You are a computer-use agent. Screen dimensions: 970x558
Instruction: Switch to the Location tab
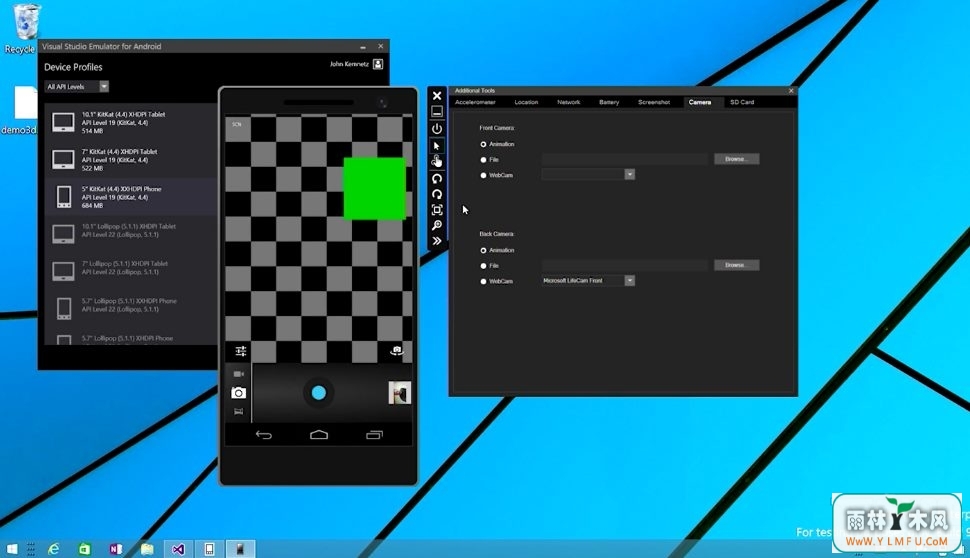526,102
